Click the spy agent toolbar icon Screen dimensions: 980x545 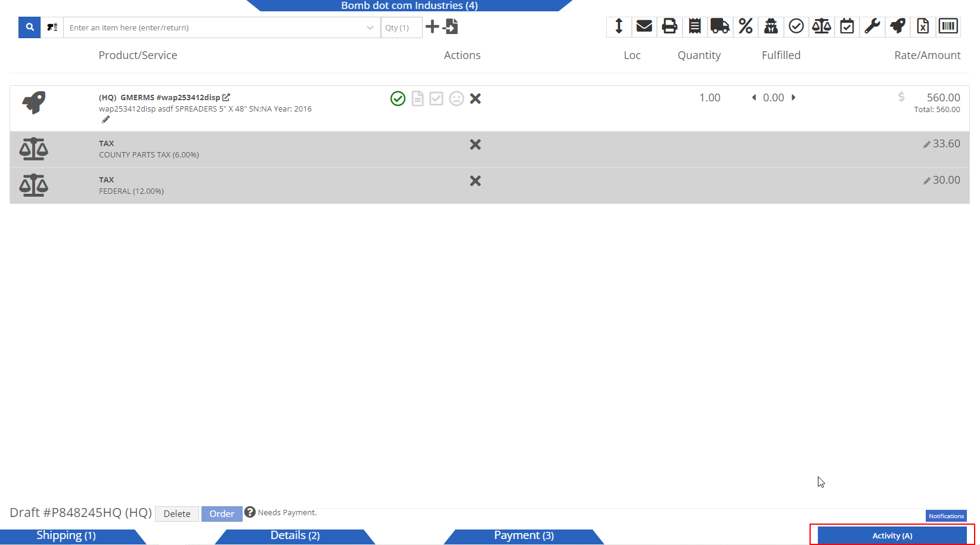(x=771, y=26)
